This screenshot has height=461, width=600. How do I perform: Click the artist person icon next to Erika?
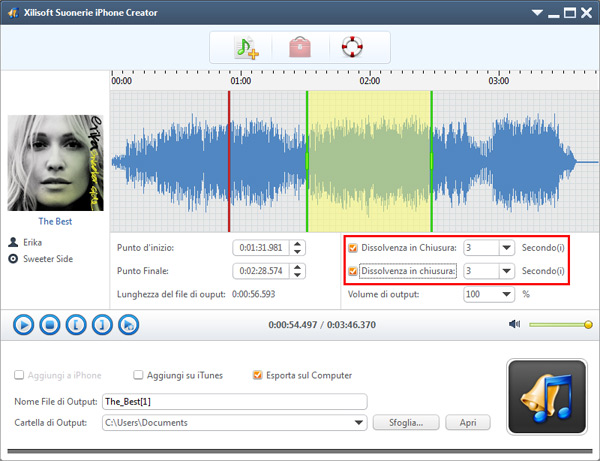13,242
